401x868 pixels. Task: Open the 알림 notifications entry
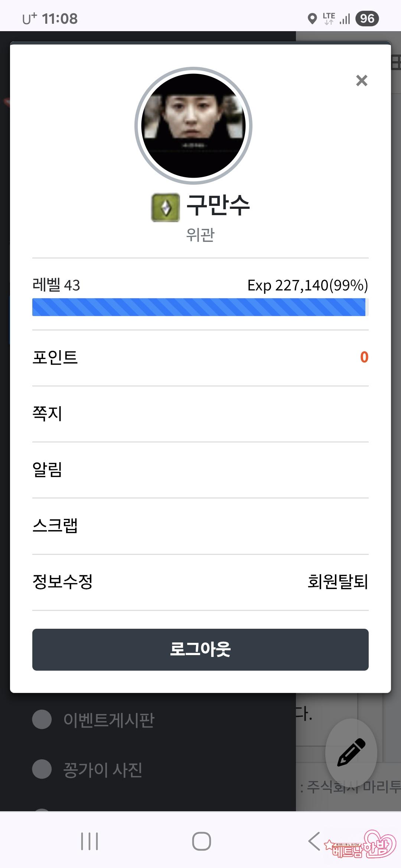(48, 470)
